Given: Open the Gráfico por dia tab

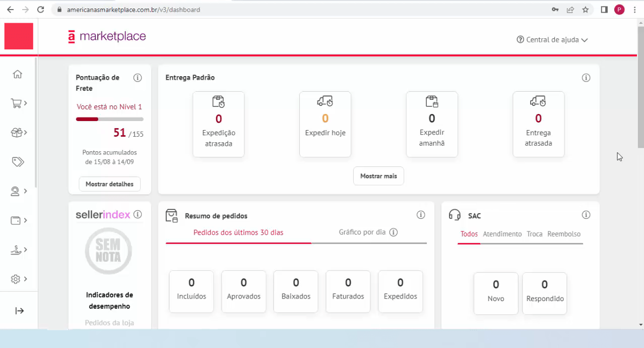Looking at the screenshot, I should click(x=363, y=233).
